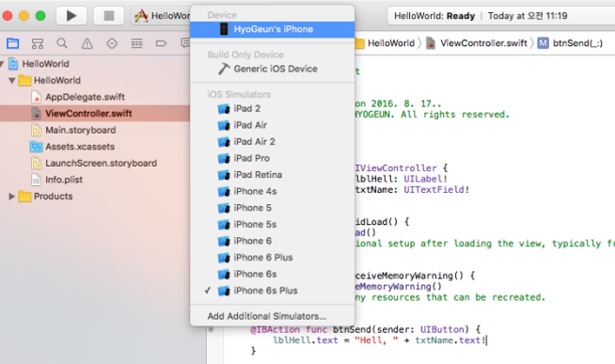Click the HelloWorld: Ready status display
Image resolution: width=615 pixels, height=364 pixels.
(x=434, y=16)
